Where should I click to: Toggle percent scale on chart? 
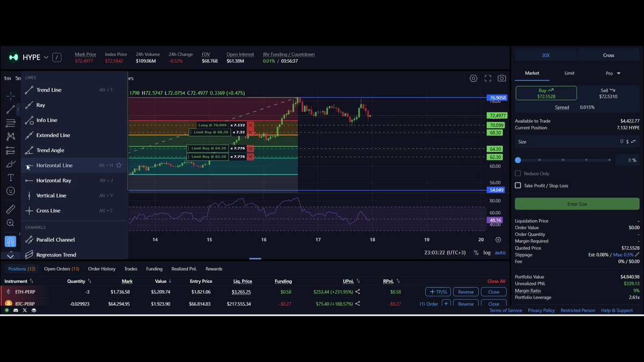tap(475, 253)
